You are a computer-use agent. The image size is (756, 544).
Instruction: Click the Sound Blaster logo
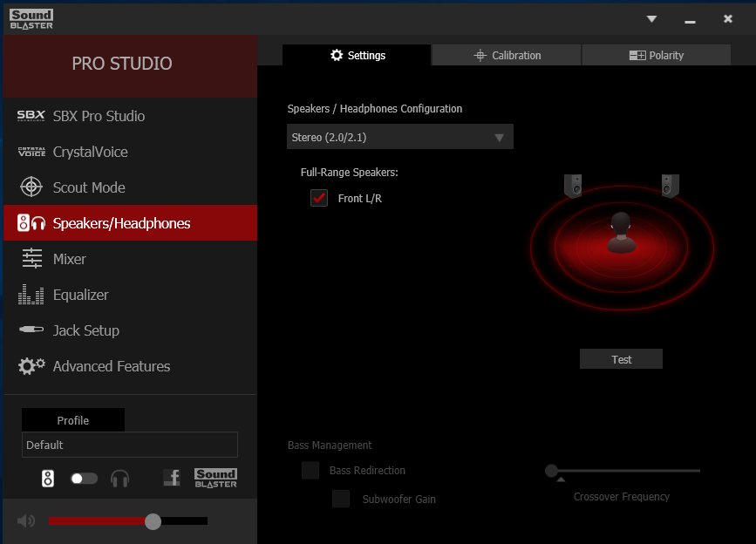tap(215, 477)
